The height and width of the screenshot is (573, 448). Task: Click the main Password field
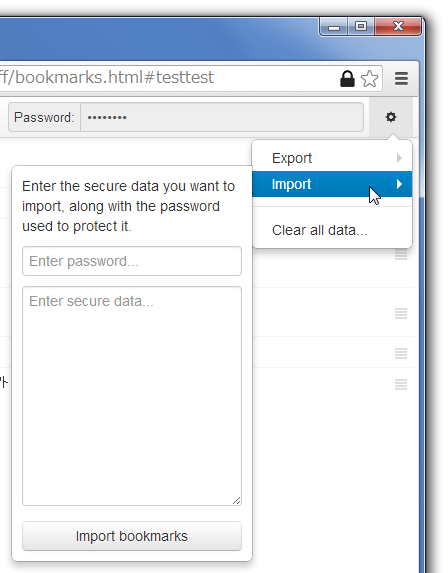pyautogui.click(x=222, y=117)
